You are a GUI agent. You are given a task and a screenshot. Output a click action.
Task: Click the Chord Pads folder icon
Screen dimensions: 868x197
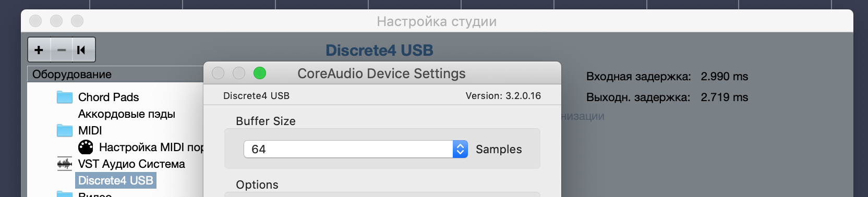click(x=65, y=97)
